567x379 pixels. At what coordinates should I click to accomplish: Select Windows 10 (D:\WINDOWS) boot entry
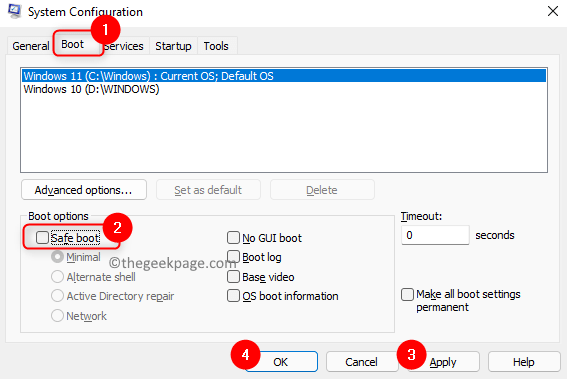(x=284, y=89)
